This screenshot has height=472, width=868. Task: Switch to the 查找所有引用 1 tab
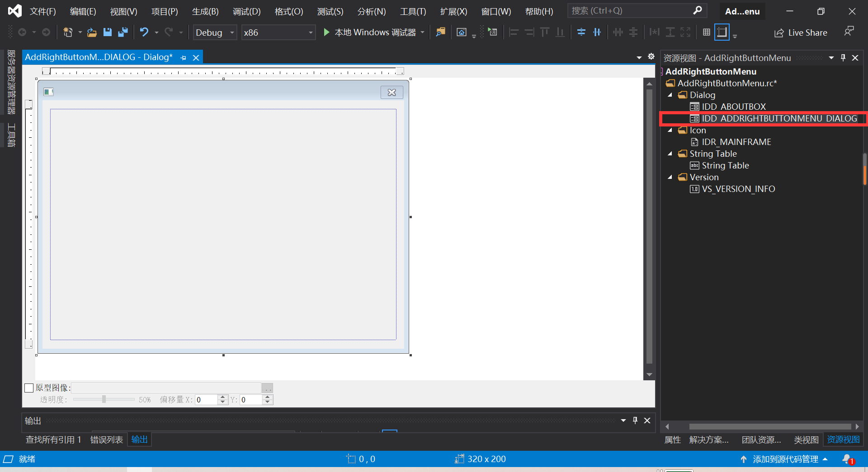click(x=53, y=439)
